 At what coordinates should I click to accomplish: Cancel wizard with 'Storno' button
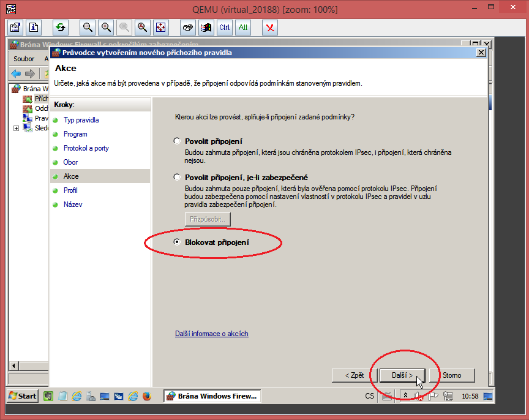(x=452, y=375)
